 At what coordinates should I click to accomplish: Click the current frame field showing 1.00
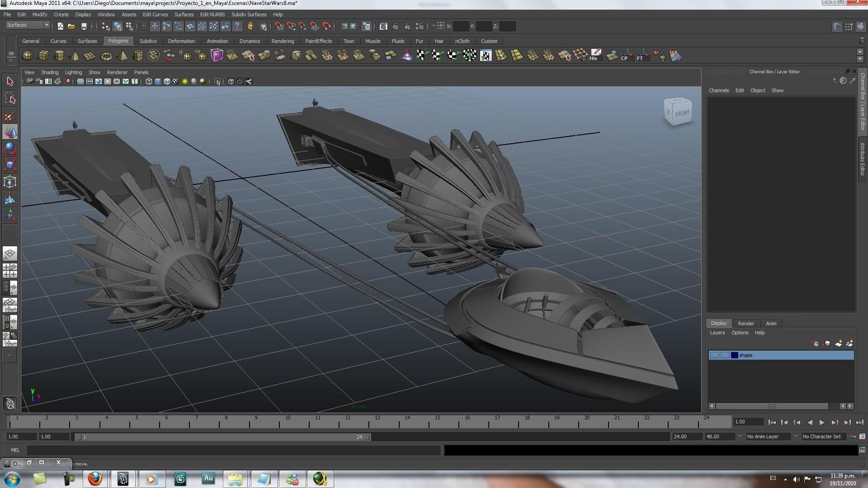[x=749, y=422]
